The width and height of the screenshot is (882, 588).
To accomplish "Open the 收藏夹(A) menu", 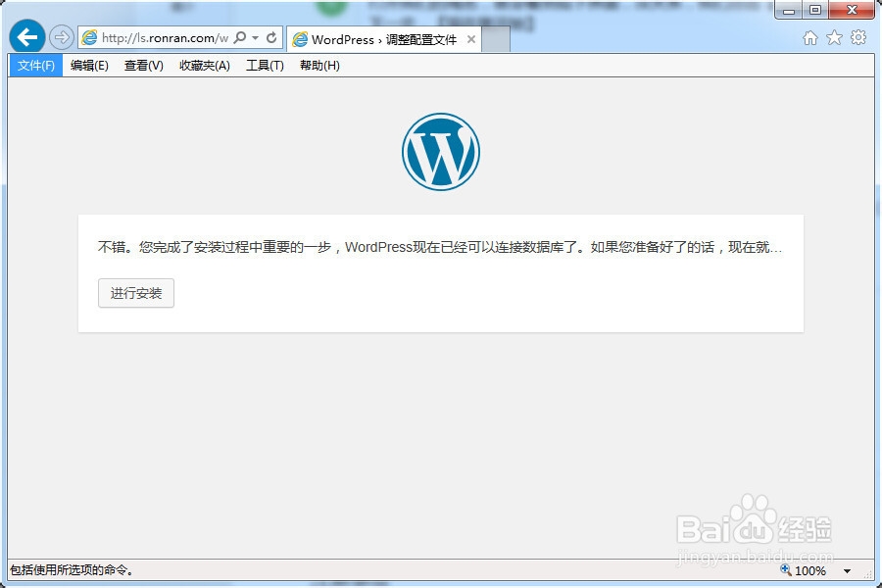I will pos(205,66).
